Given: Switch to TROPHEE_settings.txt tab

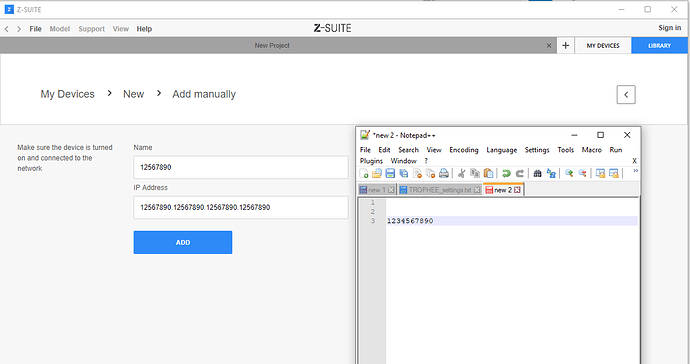Looking at the screenshot, I should pos(440,190).
